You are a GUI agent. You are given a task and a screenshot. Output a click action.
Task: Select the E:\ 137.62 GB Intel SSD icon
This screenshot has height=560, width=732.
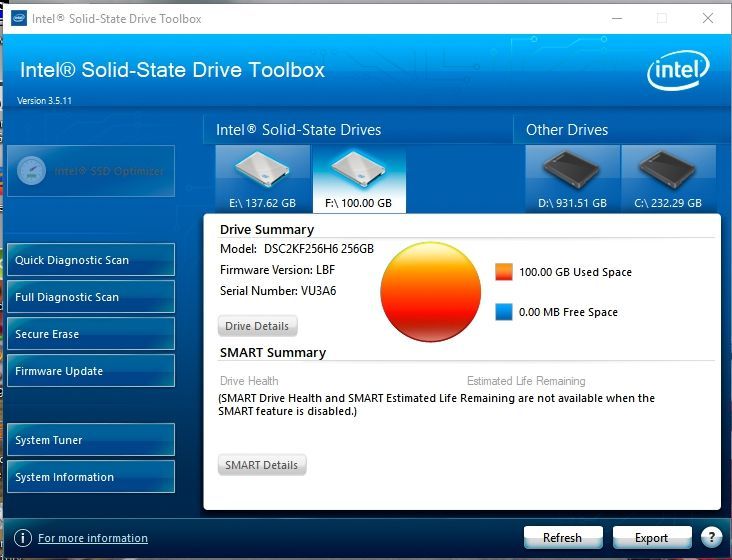262,172
